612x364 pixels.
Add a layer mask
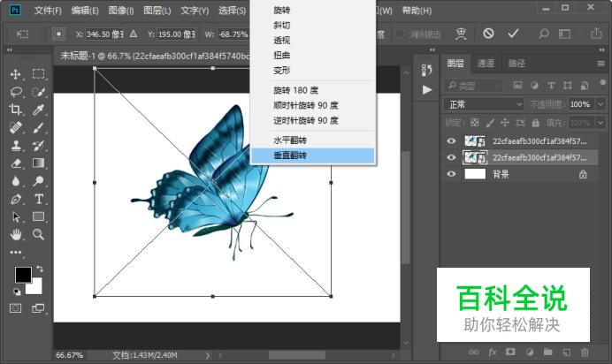click(510, 352)
